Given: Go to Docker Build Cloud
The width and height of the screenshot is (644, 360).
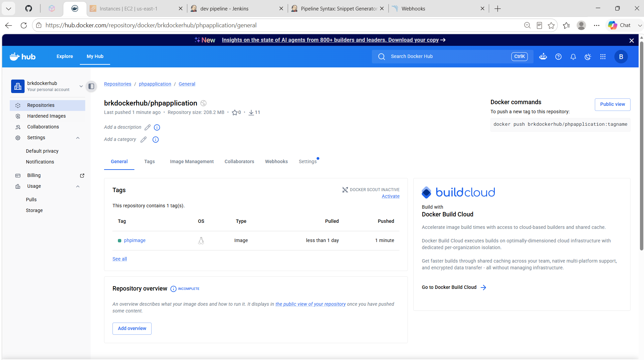Looking at the screenshot, I should click(454, 288).
